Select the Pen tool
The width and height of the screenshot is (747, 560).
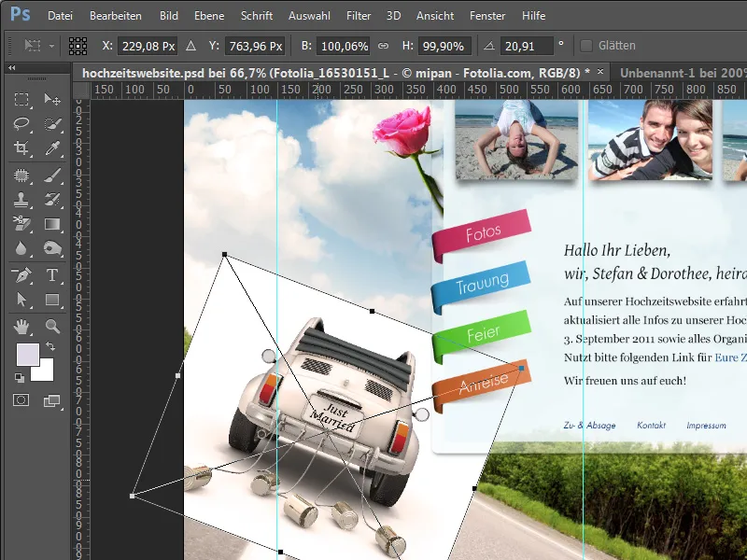(x=21, y=274)
